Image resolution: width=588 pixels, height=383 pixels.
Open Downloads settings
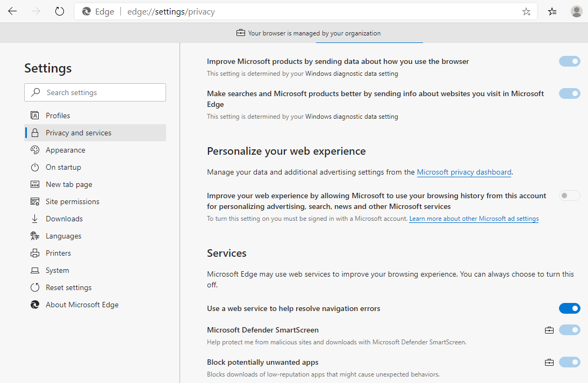coord(95,219)
